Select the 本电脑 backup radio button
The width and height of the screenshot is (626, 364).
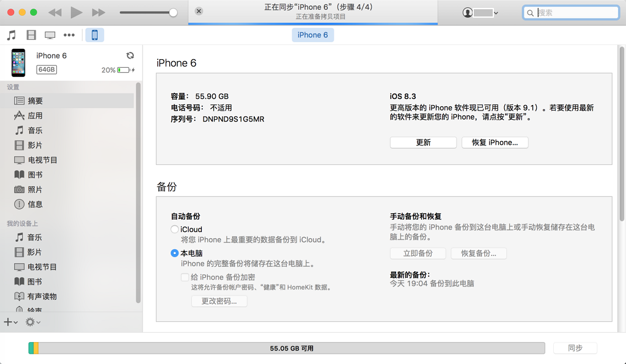[x=174, y=253]
